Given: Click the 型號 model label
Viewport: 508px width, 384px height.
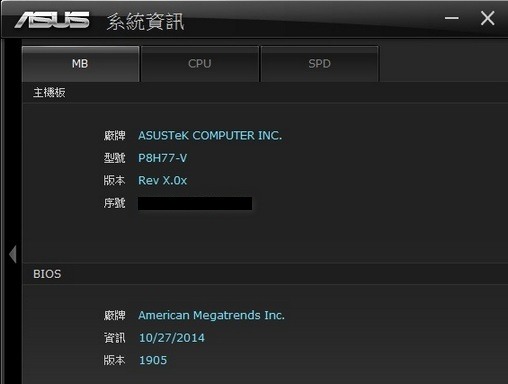Looking at the screenshot, I should [114, 158].
